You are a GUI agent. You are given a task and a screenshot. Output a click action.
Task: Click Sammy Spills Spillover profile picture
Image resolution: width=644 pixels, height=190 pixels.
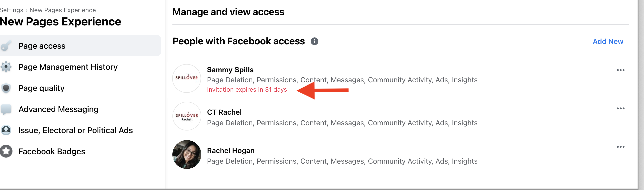click(x=187, y=78)
